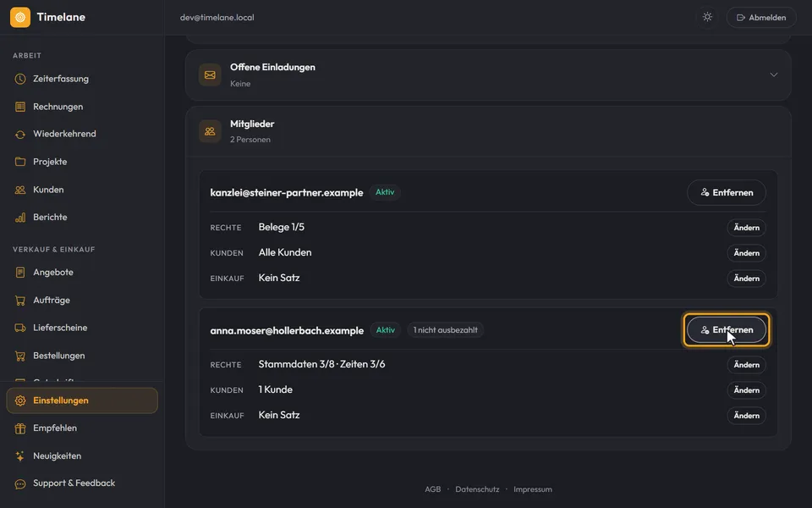Change 'Alle Kunden' via Ändern button
Image resolution: width=812 pixels, height=508 pixels.
pyautogui.click(x=746, y=253)
